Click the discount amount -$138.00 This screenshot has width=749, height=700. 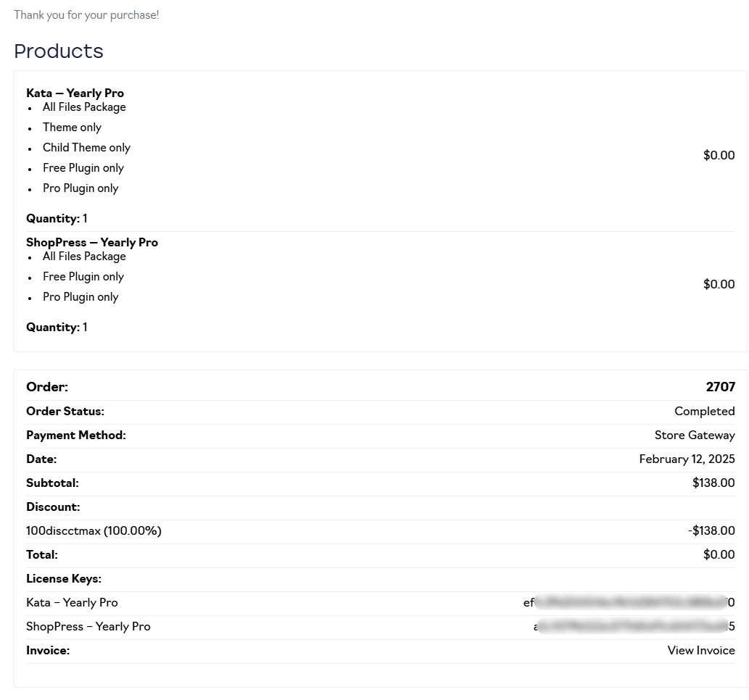(x=711, y=530)
